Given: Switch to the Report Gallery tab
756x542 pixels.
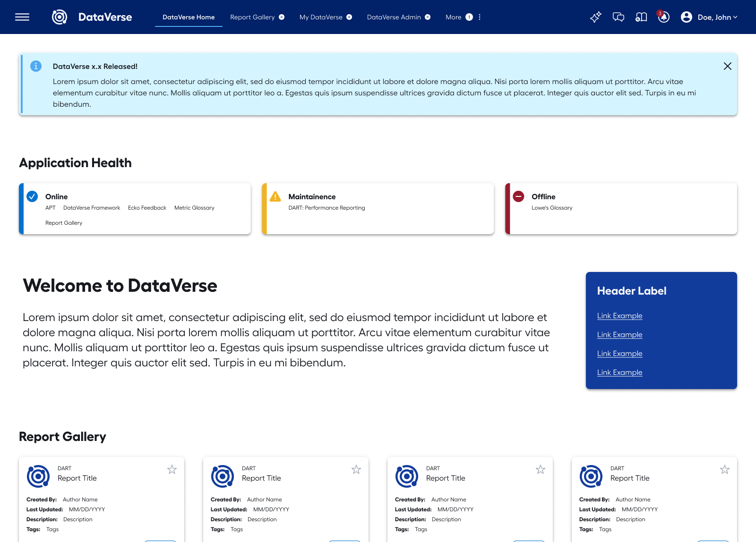Looking at the screenshot, I should pyautogui.click(x=253, y=17).
